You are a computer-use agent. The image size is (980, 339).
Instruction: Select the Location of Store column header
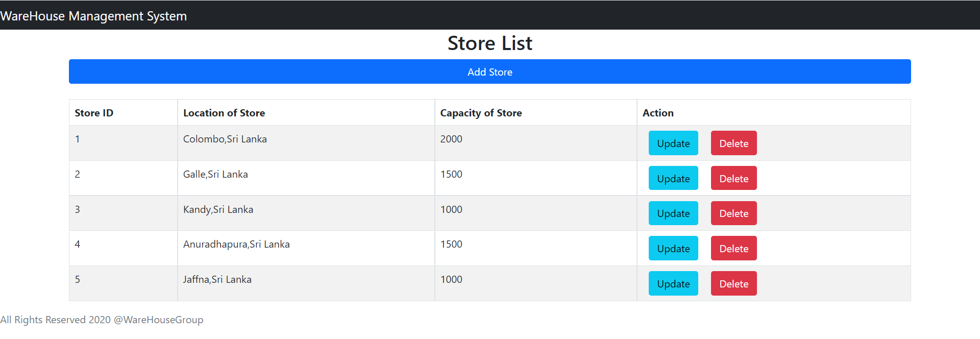[306, 112]
